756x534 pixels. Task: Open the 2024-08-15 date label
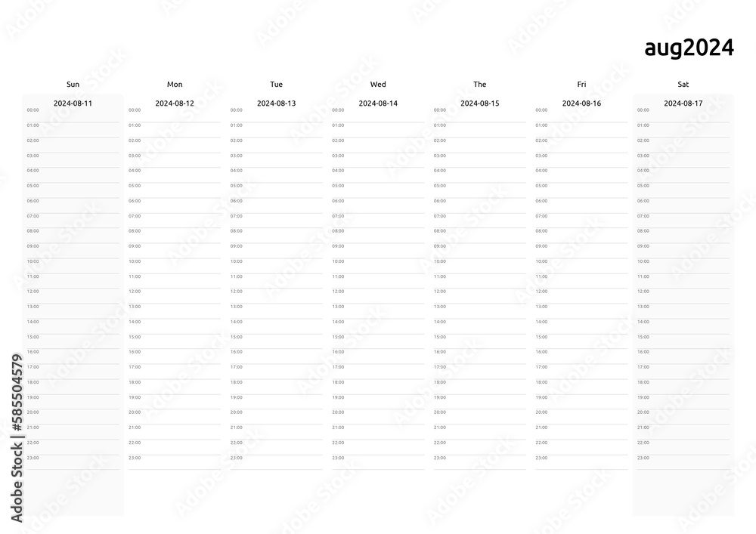480,103
